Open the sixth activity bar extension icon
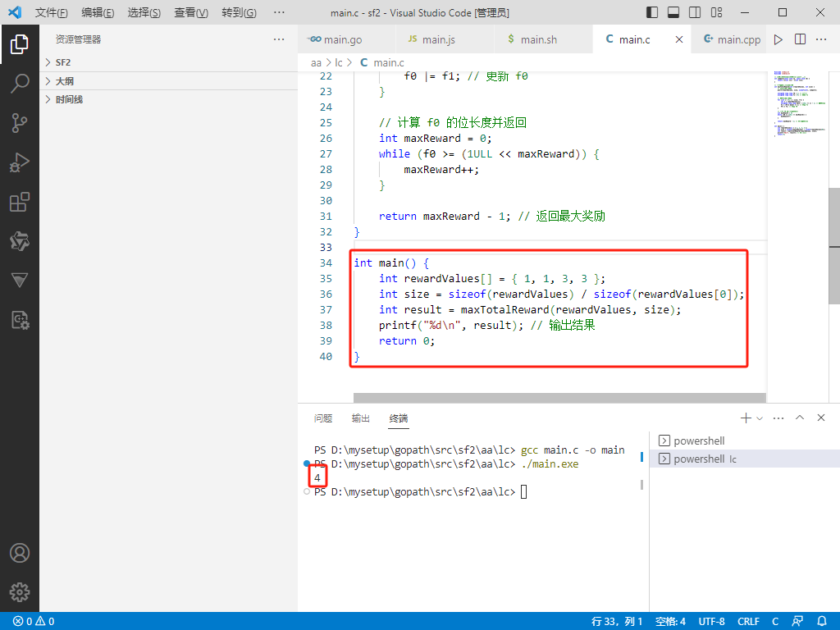 click(20, 242)
